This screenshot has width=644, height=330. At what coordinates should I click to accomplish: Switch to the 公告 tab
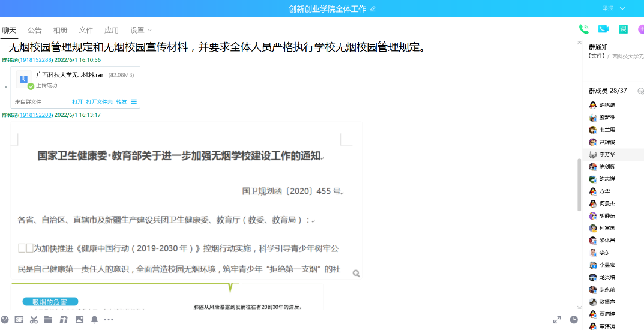click(x=35, y=30)
